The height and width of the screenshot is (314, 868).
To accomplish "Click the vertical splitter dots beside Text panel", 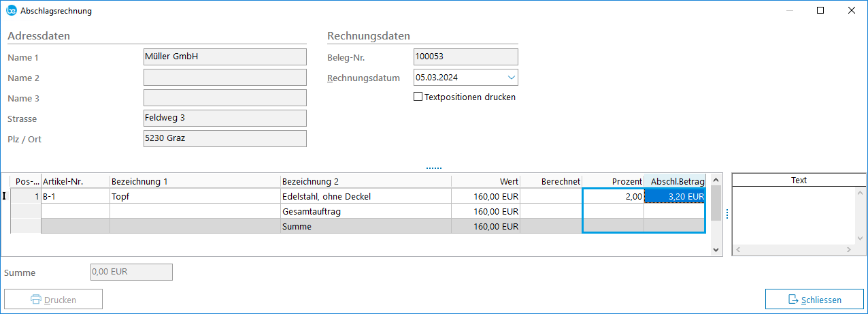I will click(x=727, y=215).
